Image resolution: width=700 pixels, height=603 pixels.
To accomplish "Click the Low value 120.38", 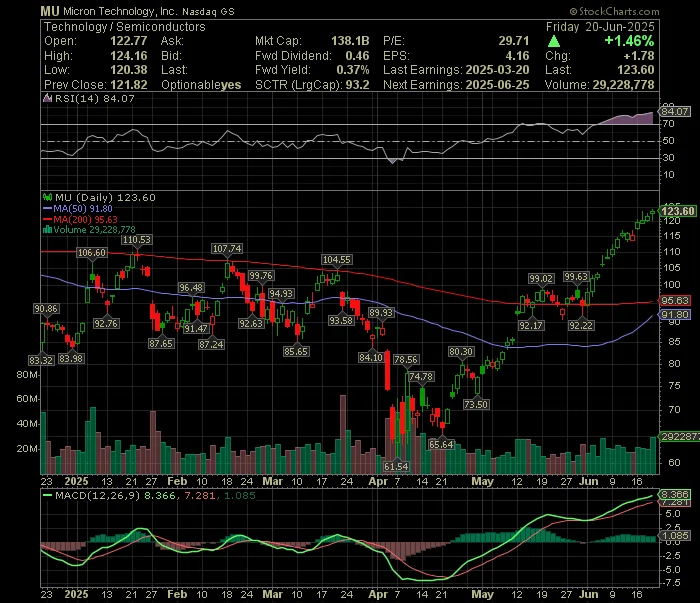I will point(129,70).
